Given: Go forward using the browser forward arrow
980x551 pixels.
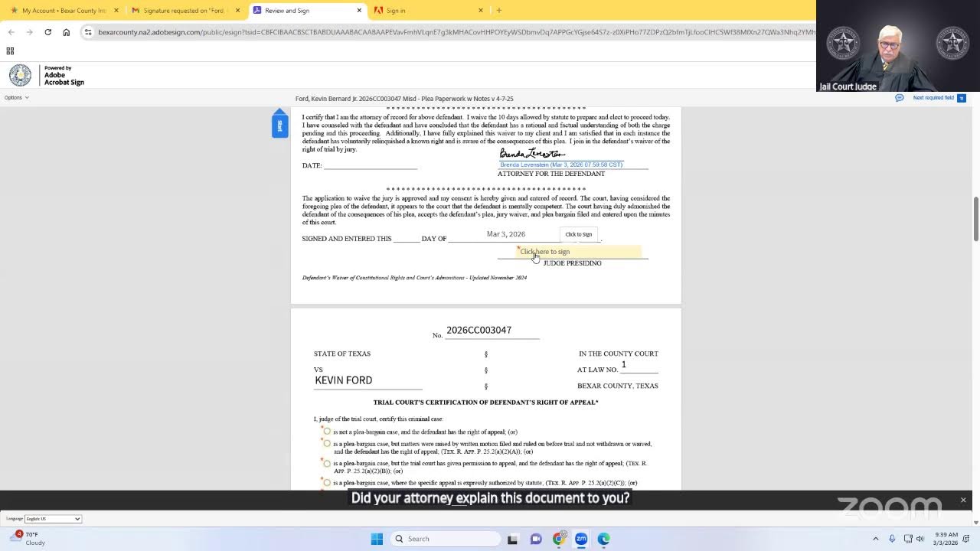Looking at the screenshot, I should [x=29, y=32].
